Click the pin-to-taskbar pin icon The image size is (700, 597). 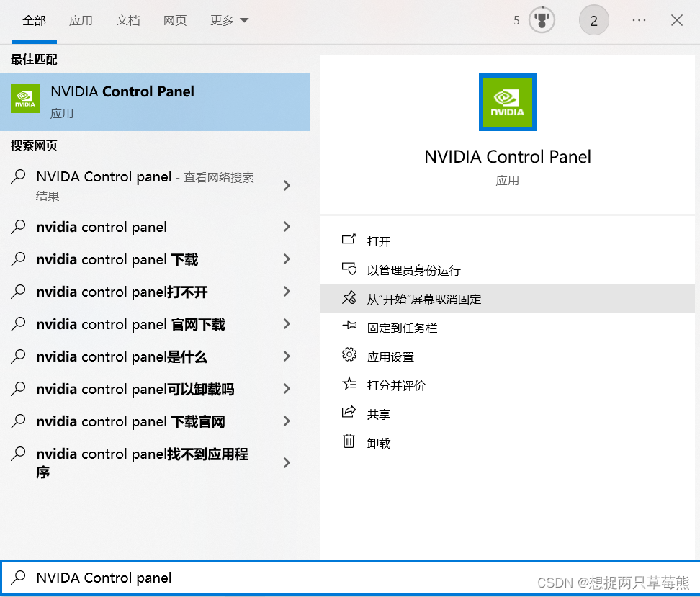pos(349,326)
